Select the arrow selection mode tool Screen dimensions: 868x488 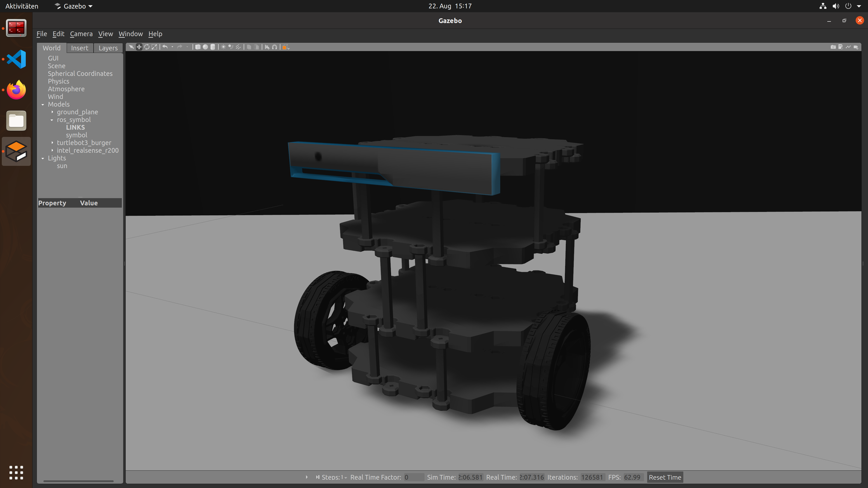pos(131,47)
